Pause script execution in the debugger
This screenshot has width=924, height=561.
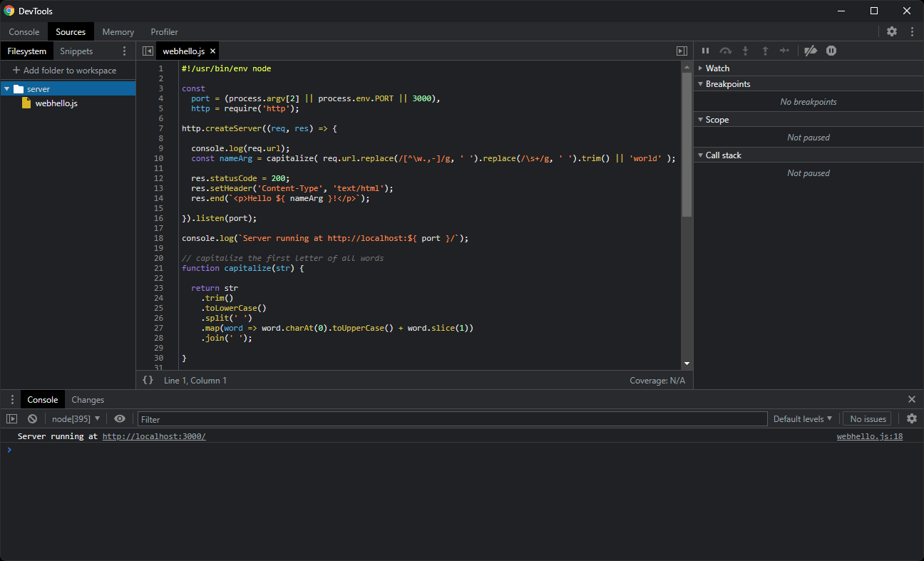pyautogui.click(x=705, y=51)
